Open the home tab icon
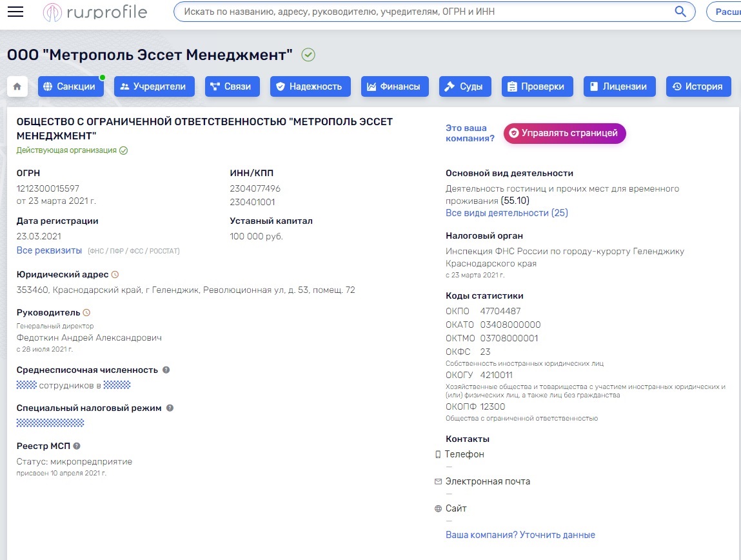The width and height of the screenshot is (741, 560). tap(17, 86)
